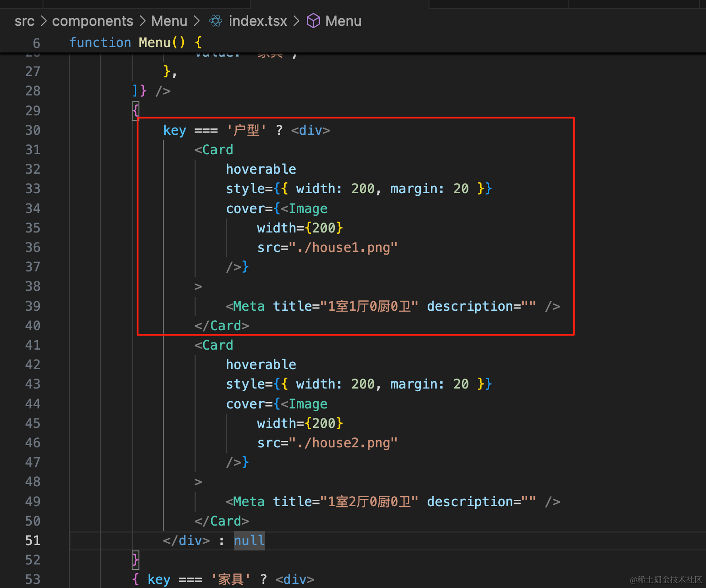This screenshot has height=588, width=706.
Task: Click the opening brace on line 29
Action: tap(135, 111)
